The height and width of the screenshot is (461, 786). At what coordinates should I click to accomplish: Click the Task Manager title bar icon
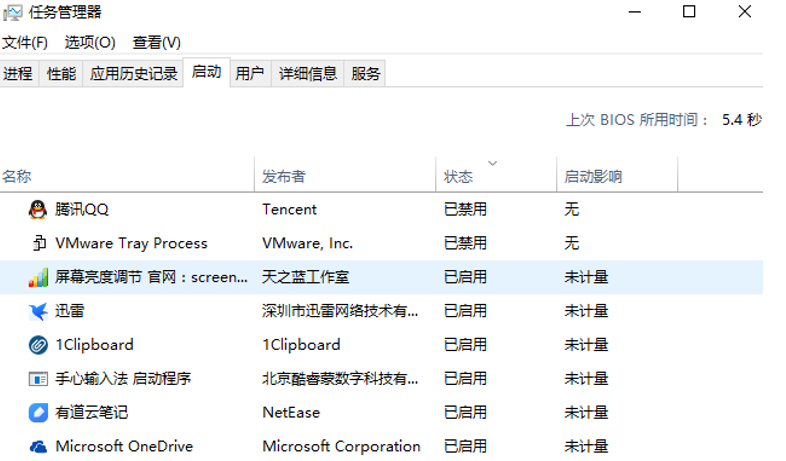point(13,12)
